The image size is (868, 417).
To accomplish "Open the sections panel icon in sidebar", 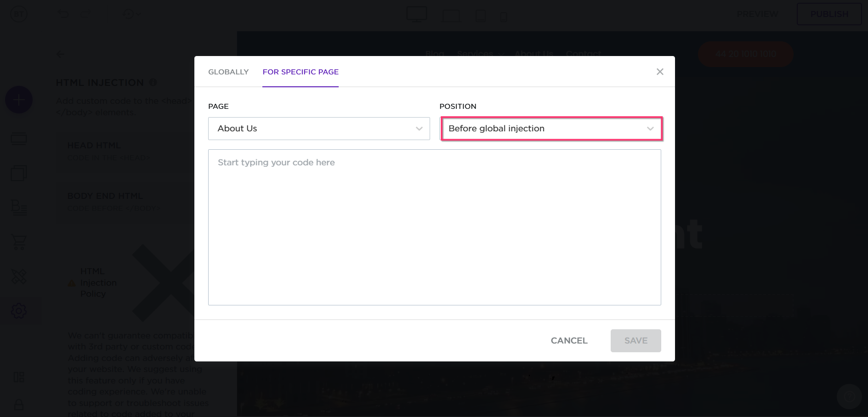I will [x=19, y=139].
